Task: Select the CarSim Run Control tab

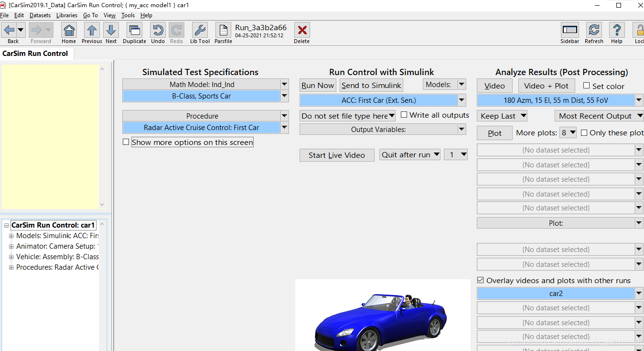Action: 35,54
